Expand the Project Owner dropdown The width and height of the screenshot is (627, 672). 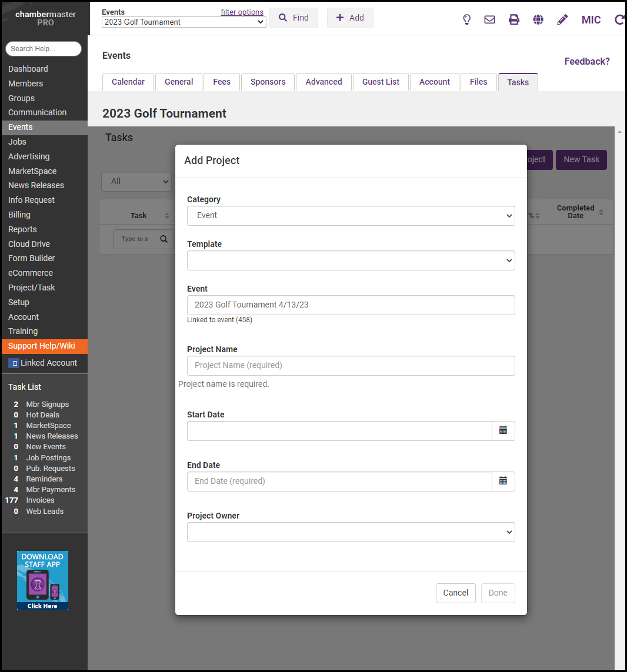351,532
